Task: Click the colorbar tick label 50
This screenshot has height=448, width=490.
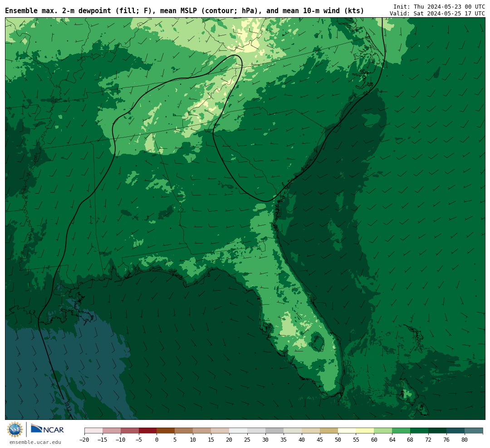Action: coord(338,439)
